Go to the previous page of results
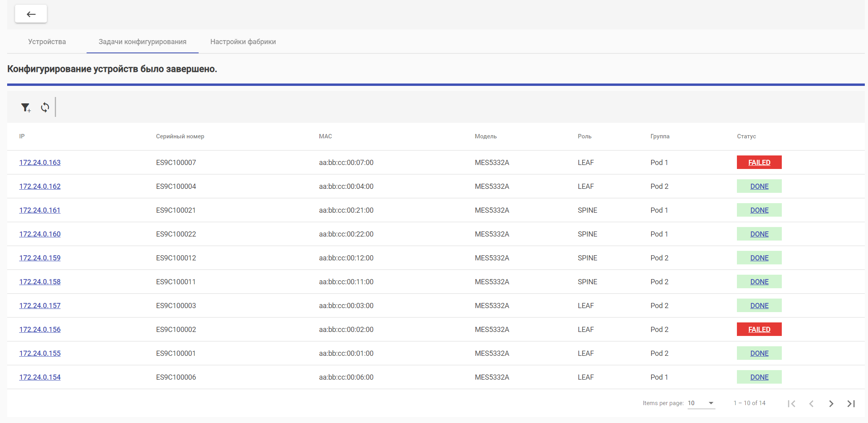The width and height of the screenshot is (868, 423). [x=811, y=404]
